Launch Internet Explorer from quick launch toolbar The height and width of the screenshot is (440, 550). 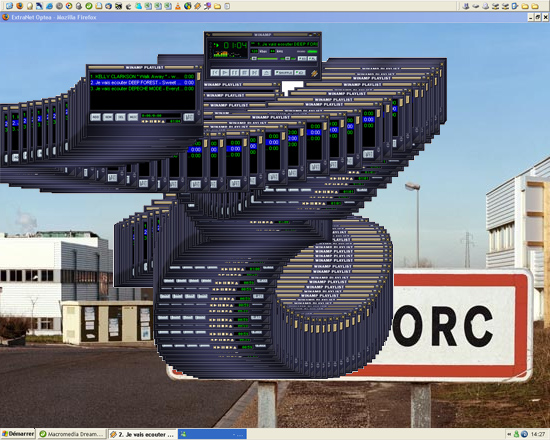point(49,6)
